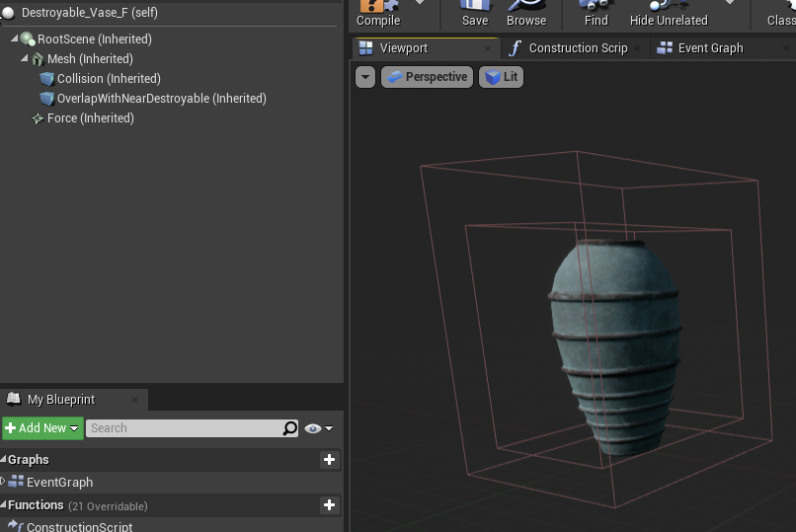Open the viewport options dropdown arrow
The width and height of the screenshot is (796, 532).
[x=365, y=77]
